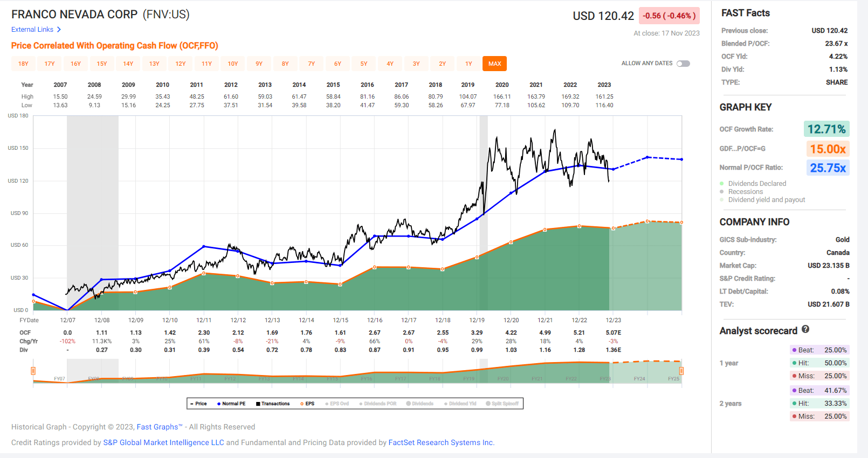
Task: Open the Analyst scorecard help icon
Action: tap(805, 329)
